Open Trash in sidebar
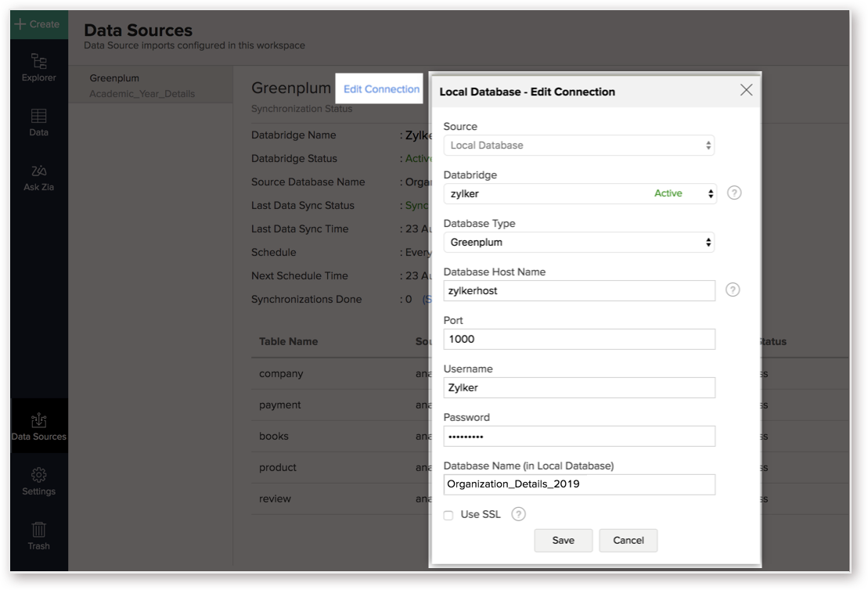 click(39, 536)
